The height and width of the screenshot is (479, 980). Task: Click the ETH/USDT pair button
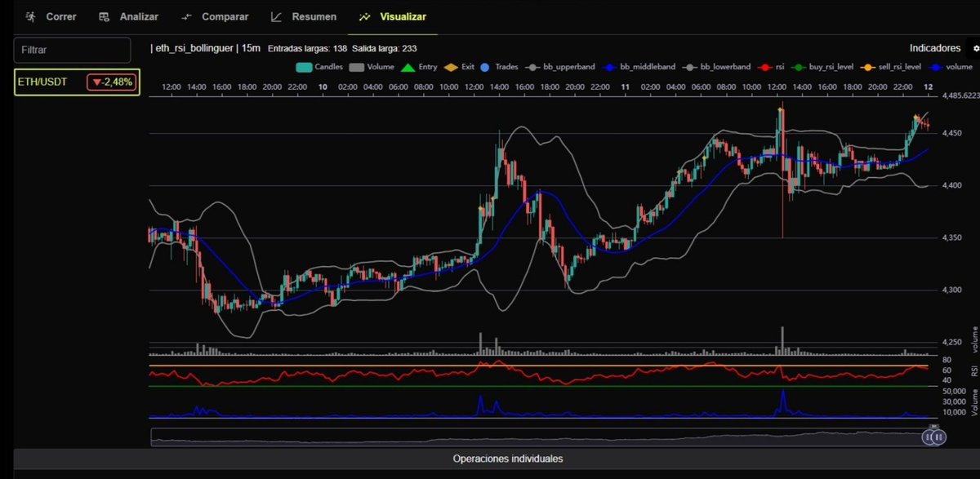coord(76,82)
